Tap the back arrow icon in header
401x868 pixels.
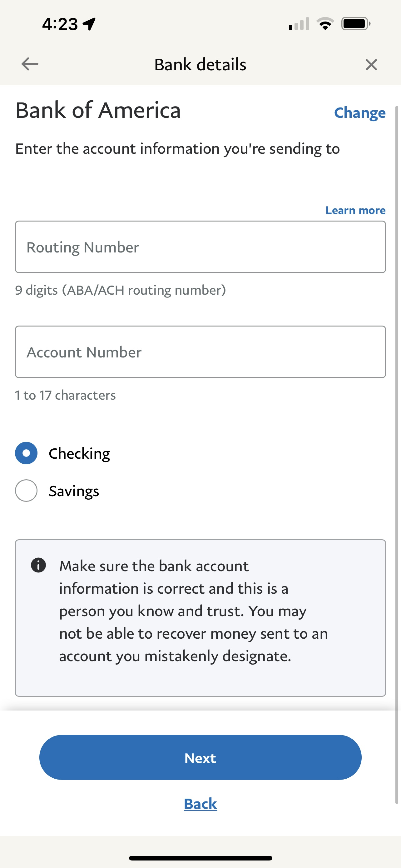[x=30, y=64]
